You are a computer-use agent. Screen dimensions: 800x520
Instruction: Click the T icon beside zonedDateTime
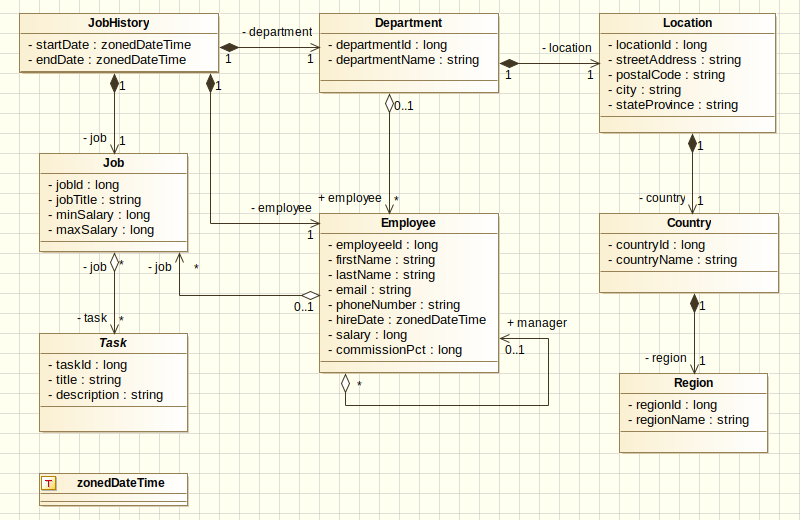click(x=48, y=483)
